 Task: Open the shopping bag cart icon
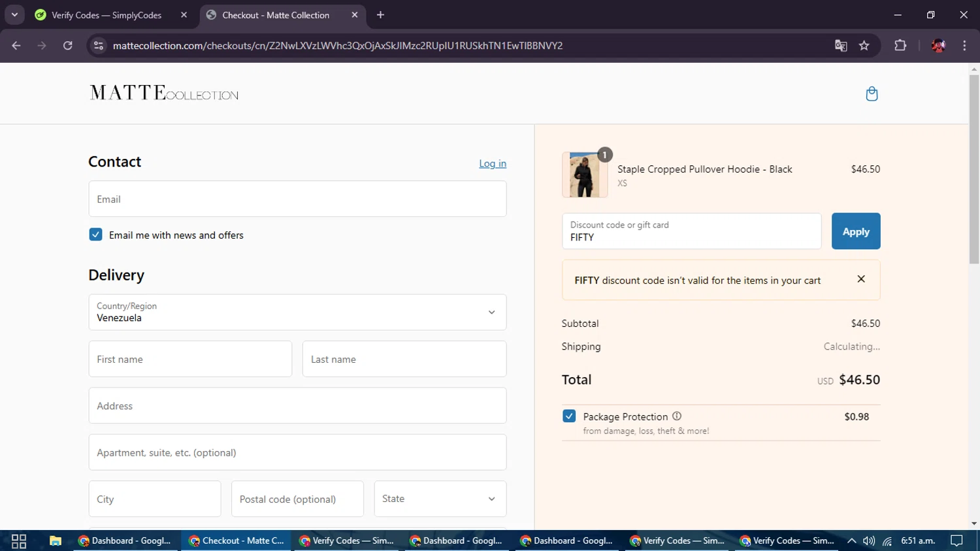[x=872, y=94]
